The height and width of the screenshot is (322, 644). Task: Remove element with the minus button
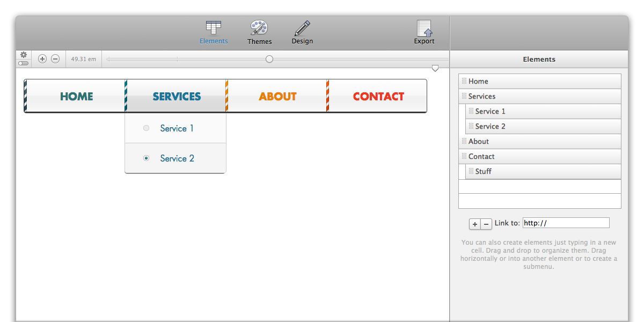point(486,224)
